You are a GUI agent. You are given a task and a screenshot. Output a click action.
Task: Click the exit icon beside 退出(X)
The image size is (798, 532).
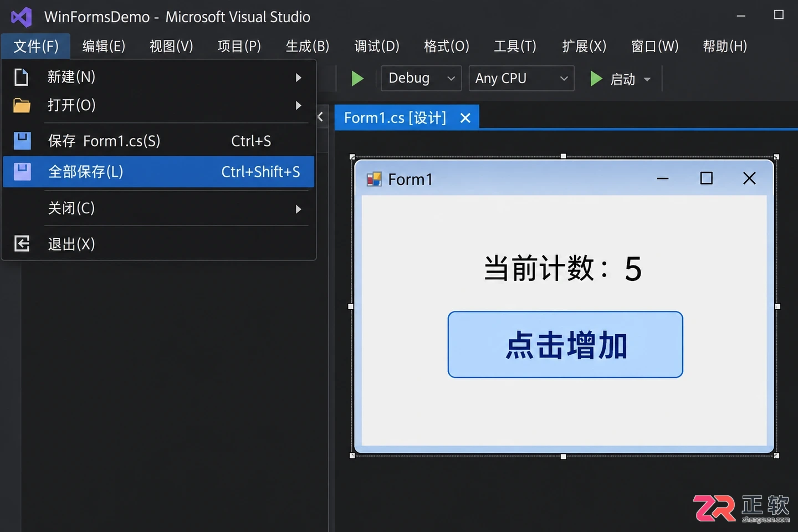tap(22, 243)
